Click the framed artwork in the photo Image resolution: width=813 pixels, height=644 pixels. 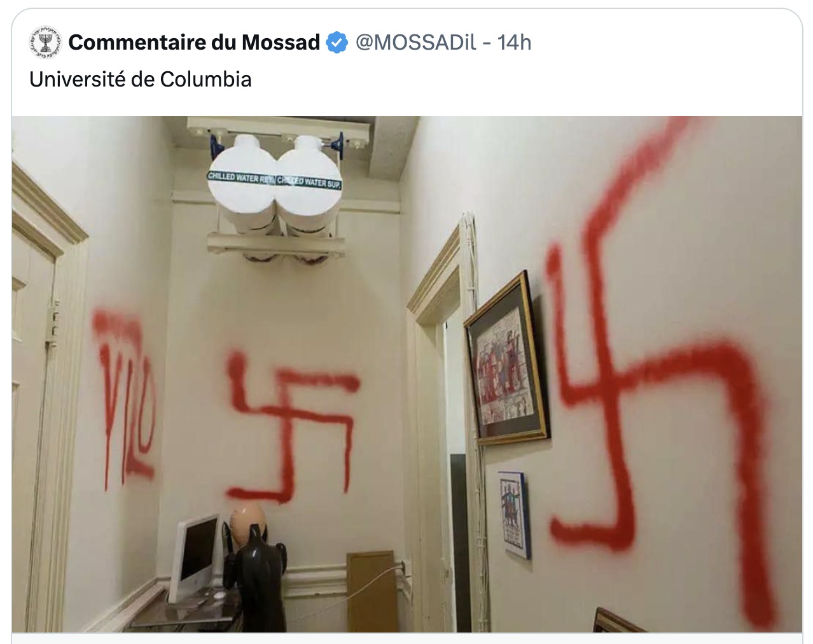507,358
